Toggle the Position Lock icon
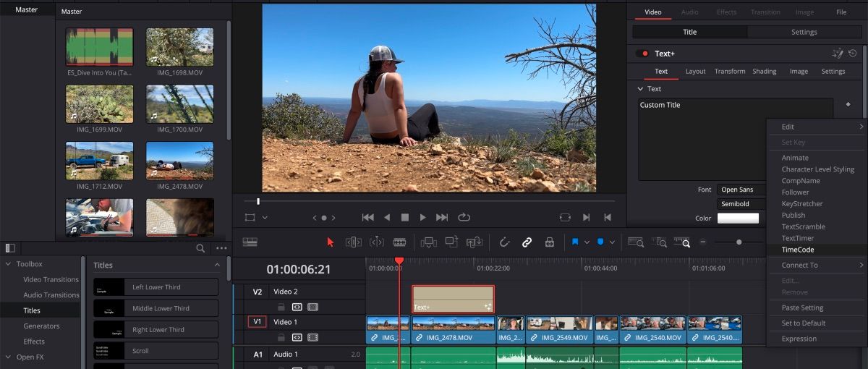This screenshot has width=868, height=369. tap(549, 242)
